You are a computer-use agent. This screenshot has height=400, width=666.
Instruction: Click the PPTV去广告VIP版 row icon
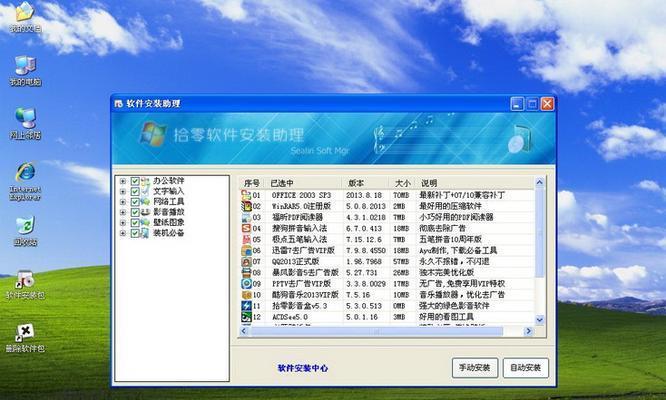coord(246,283)
